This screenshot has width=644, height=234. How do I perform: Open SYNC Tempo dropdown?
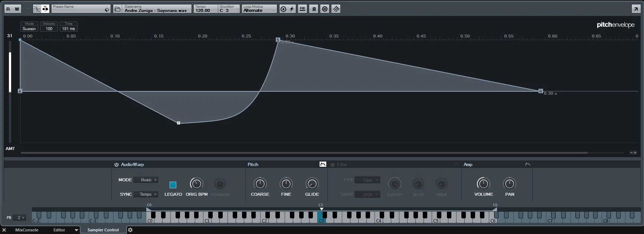click(146, 194)
